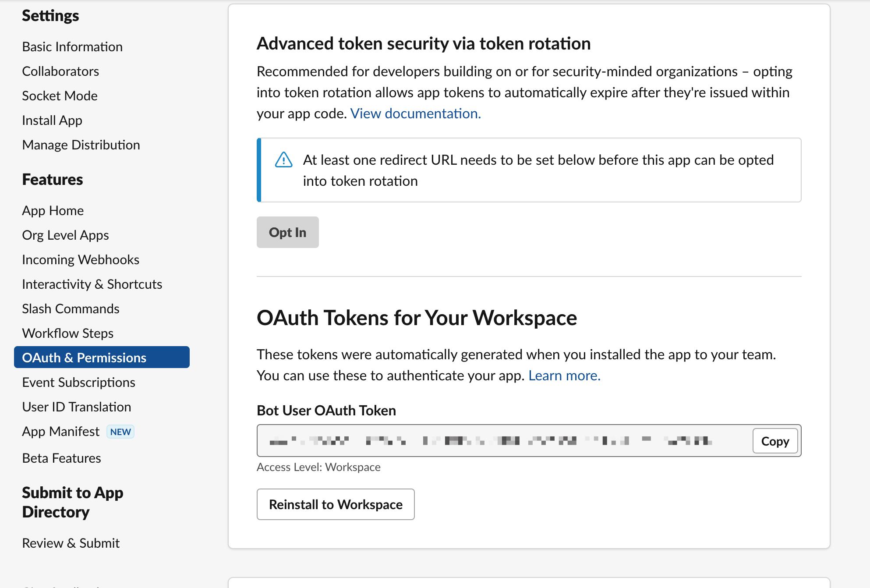
Task: Click inside Bot User OAuth Token field
Action: coord(491,441)
